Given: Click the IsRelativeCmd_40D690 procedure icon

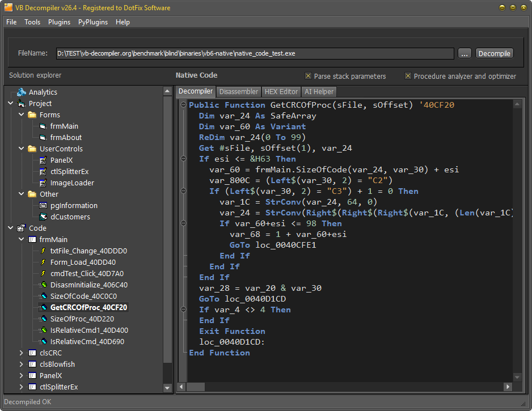Looking at the screenshot, I should coord(44,341).
